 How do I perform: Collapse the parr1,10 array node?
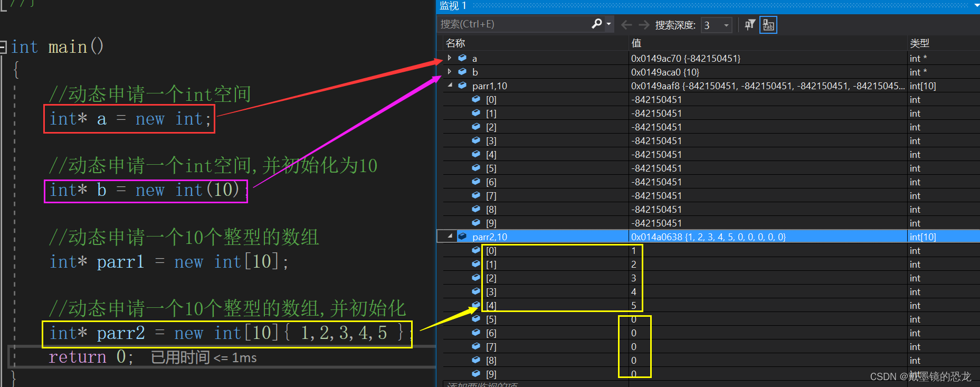(450, 85)
